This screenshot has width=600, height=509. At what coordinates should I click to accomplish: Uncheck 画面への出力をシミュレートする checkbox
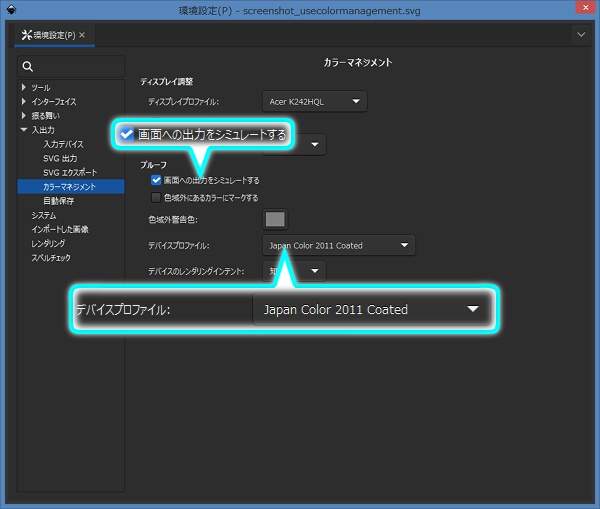pos(156,180)
